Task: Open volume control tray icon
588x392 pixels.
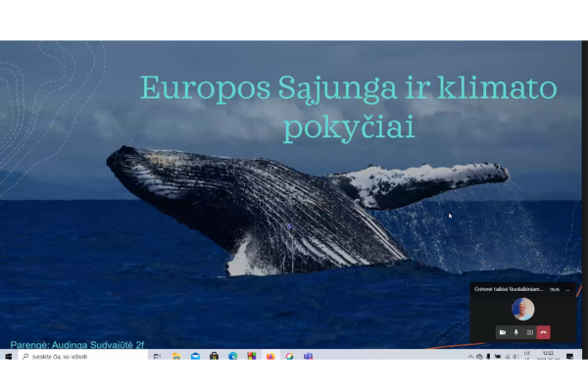Action: click(516, 357)
